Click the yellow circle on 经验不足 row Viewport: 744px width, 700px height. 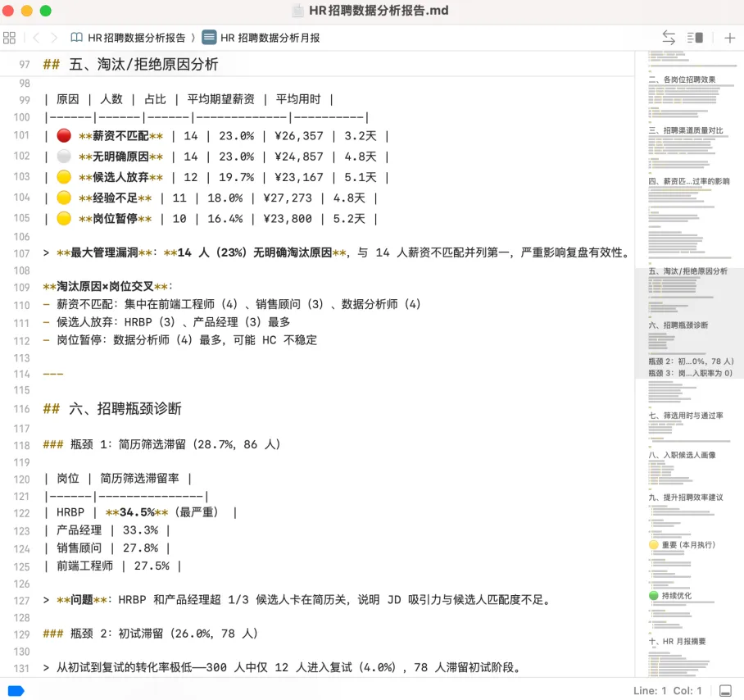[x=64, y=198]
